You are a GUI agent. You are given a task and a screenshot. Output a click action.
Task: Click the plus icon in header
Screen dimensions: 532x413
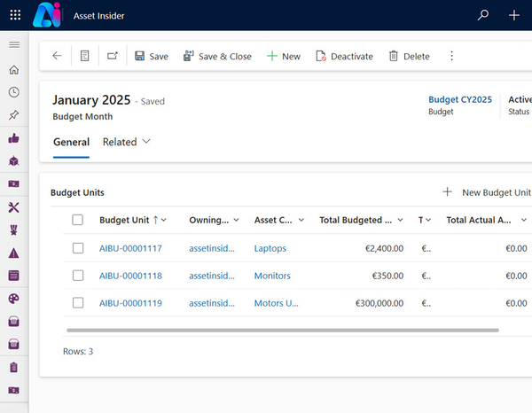514,15
